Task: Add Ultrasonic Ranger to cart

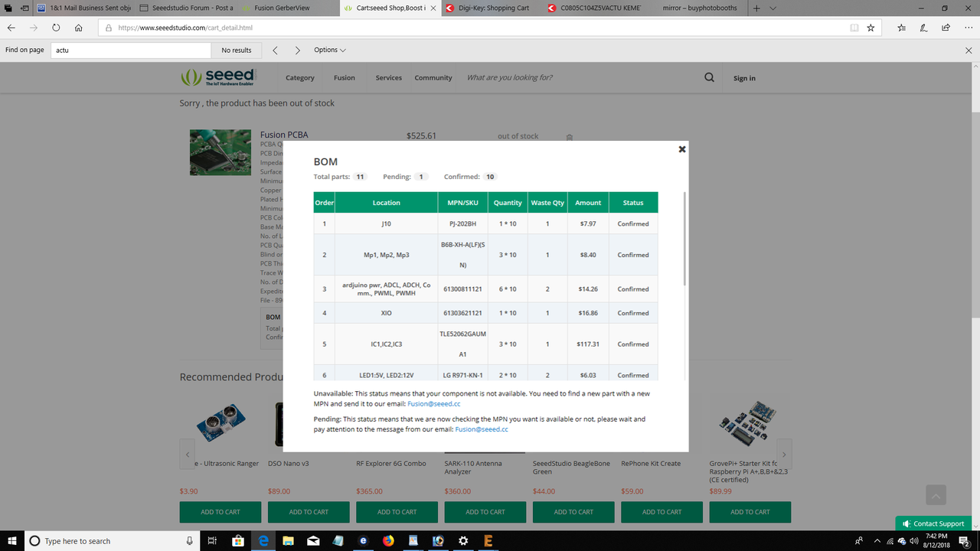Action: pyautogui.click(x=220, y=512)
